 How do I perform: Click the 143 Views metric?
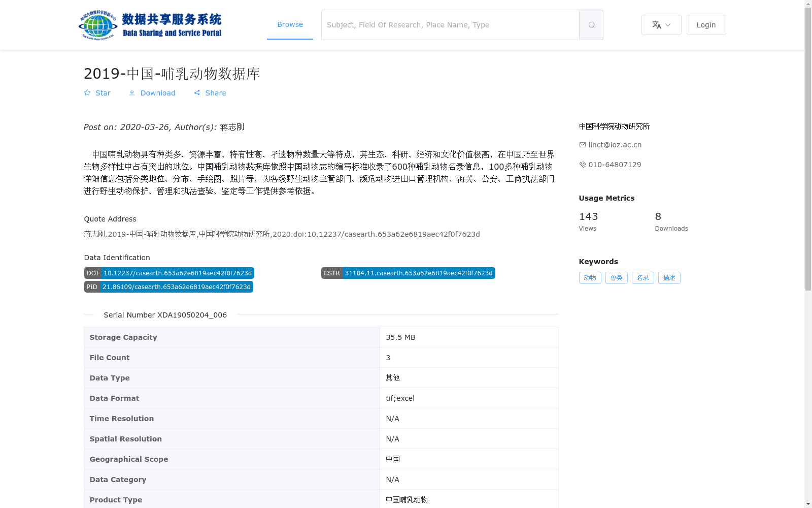(589, 221)
